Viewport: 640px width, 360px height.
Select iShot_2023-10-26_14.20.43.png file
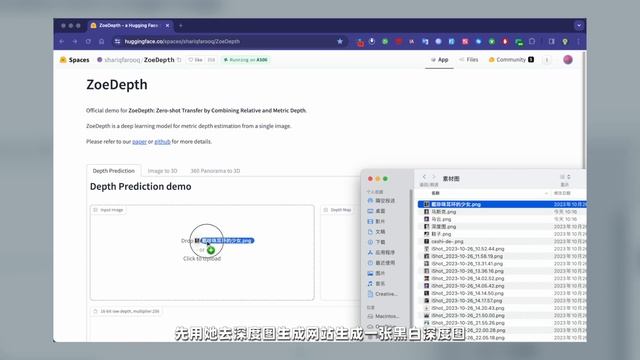tap(502, 308)
